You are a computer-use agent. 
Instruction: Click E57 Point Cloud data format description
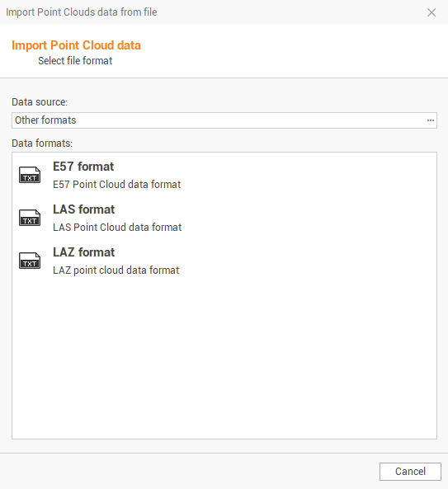(x=116, y=185)
